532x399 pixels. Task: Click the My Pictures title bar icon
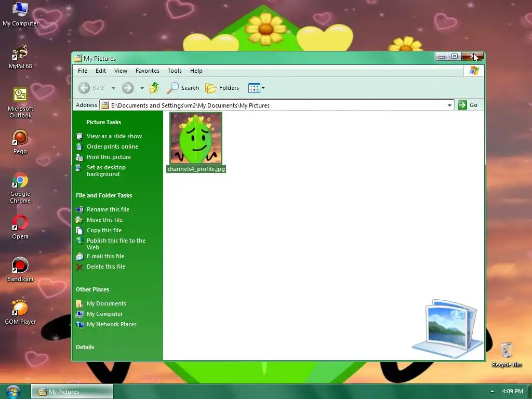click(78, 58)
